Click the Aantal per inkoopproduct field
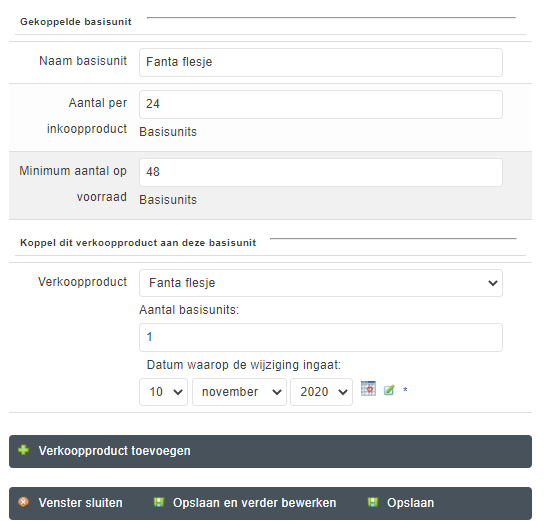The width and height of the screenshot is (544, 521). pos(321,104)
